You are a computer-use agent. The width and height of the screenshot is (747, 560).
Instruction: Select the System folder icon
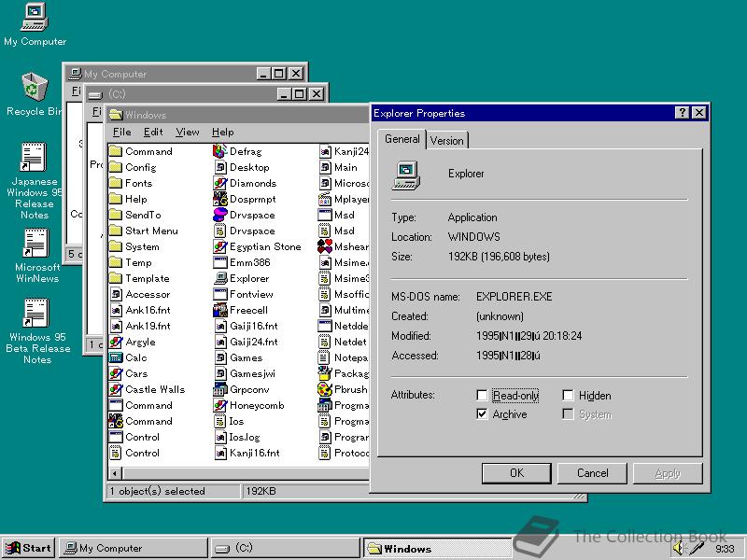[x=115, y=246]
